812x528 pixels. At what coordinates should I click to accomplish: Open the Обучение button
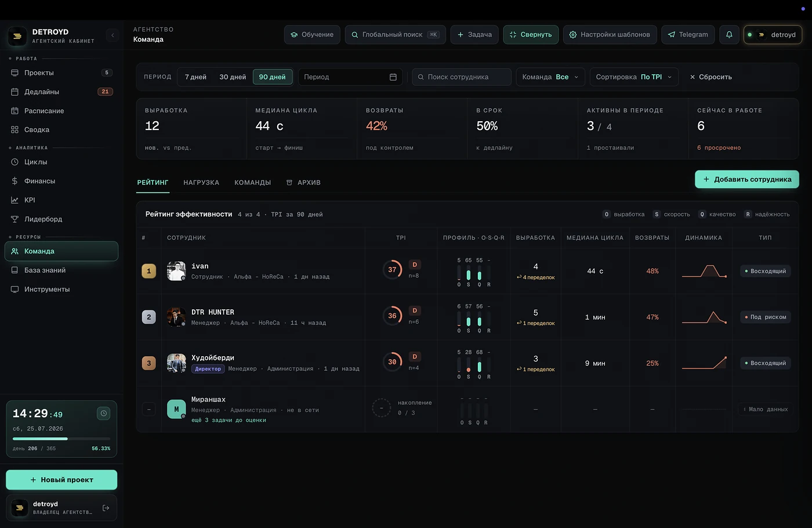pos(312,35)
